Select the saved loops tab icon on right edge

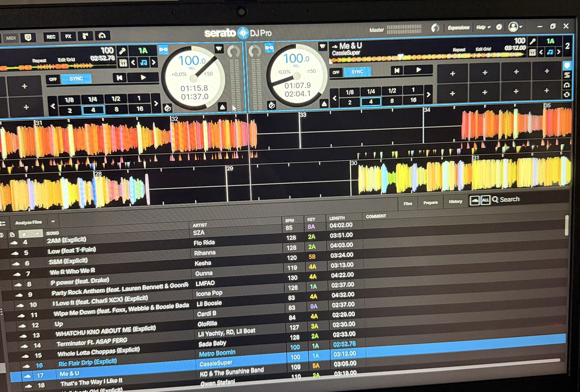point(567,75)
